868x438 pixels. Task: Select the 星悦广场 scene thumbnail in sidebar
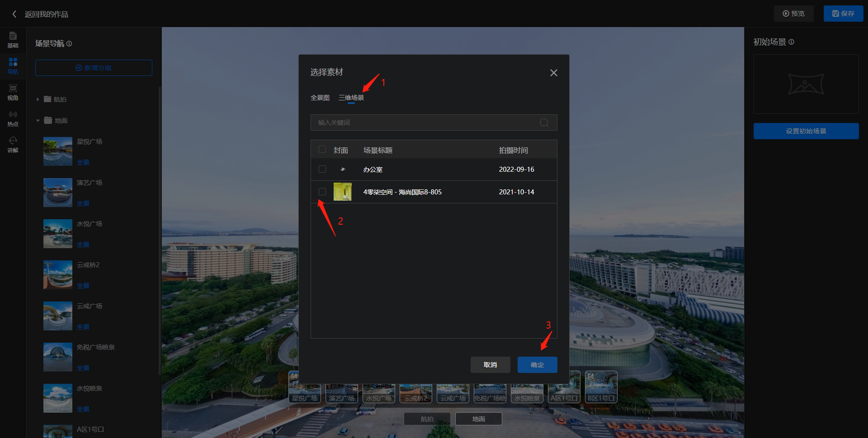click(x=58, y=151)
